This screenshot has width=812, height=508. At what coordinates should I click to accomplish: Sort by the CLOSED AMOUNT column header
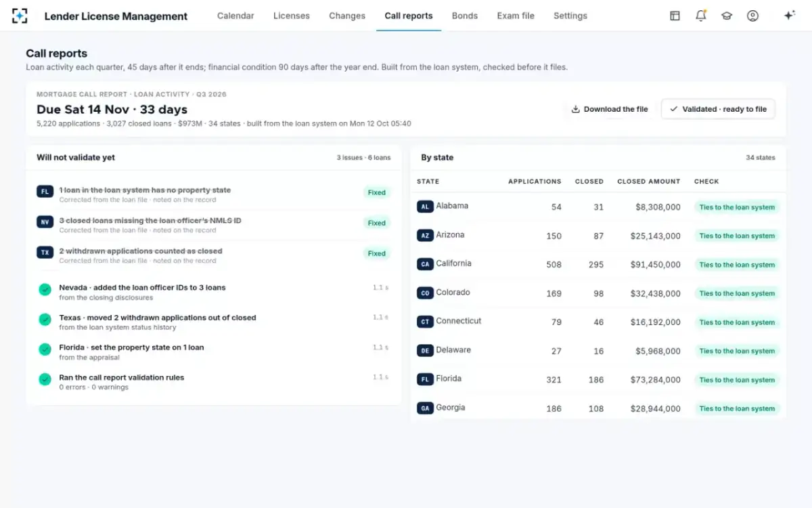[x=649, y=182]
